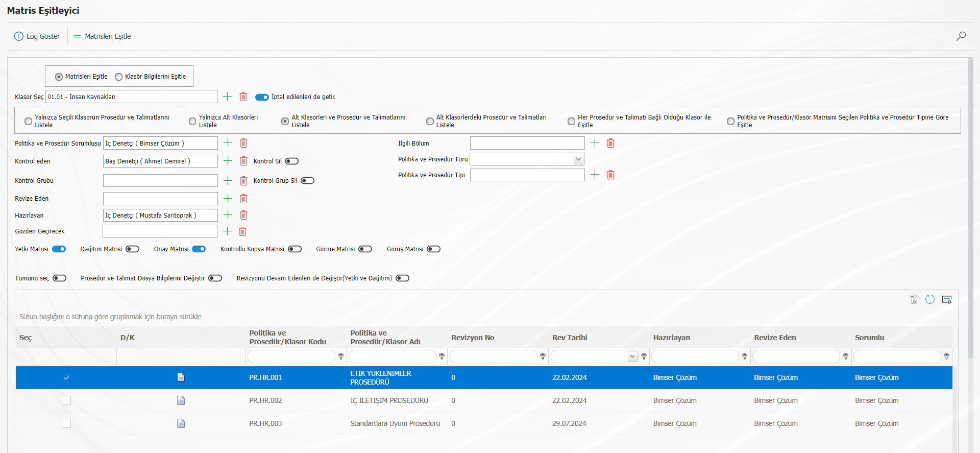Toggle Kontrol Sil switch

pyautogui.click(x=291, y=161)
